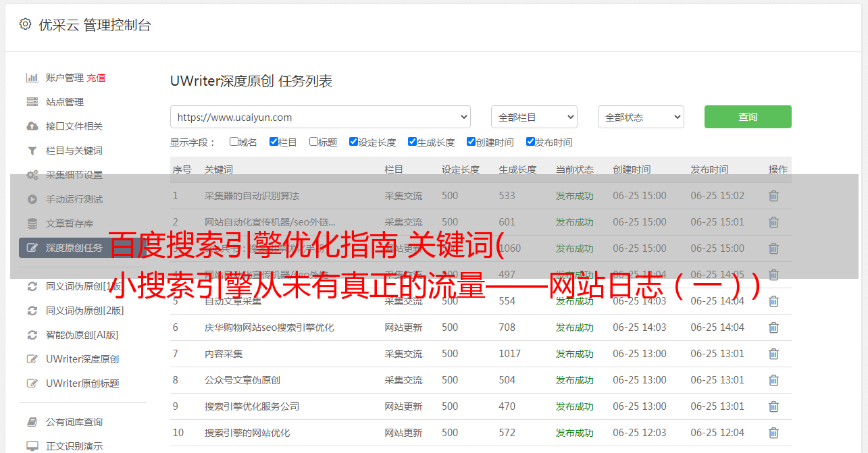The image size is (868, 453).
Task: Toggle the 发布时间 field checkbox
Action: [x=530, y=142]
